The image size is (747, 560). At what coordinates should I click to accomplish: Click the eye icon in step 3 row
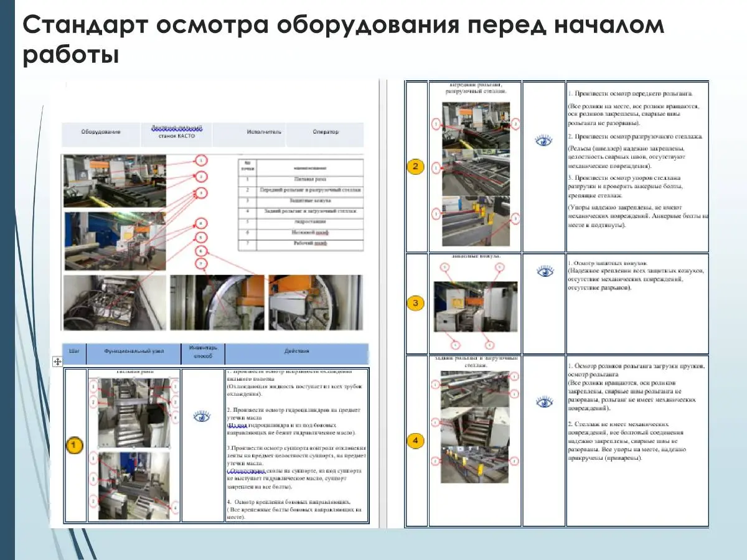(x=545, y=271)
